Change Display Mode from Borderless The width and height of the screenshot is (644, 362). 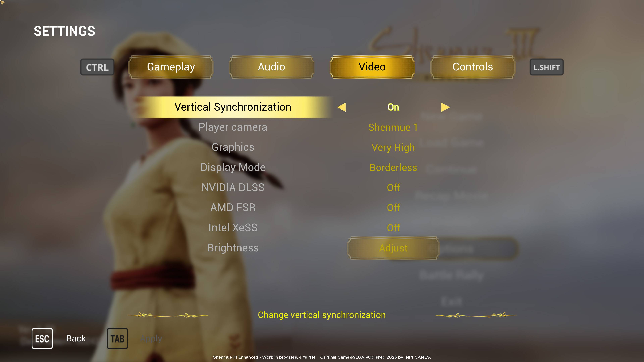click(393, 167)
